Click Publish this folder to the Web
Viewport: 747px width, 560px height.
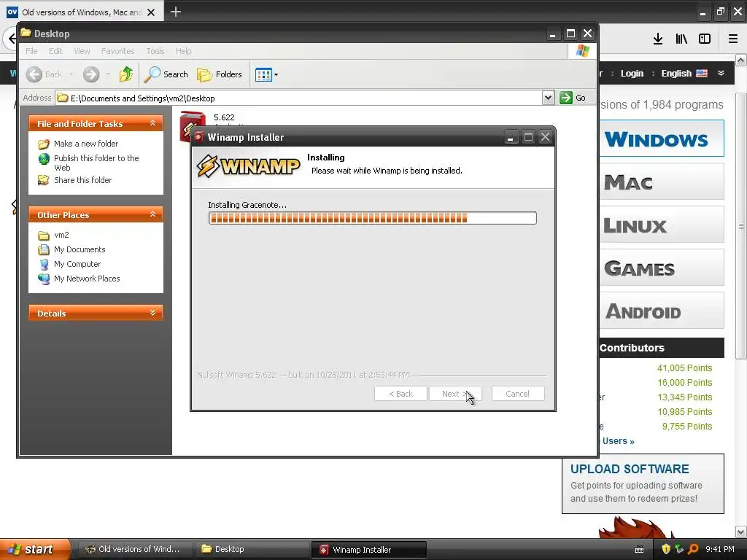96,163
